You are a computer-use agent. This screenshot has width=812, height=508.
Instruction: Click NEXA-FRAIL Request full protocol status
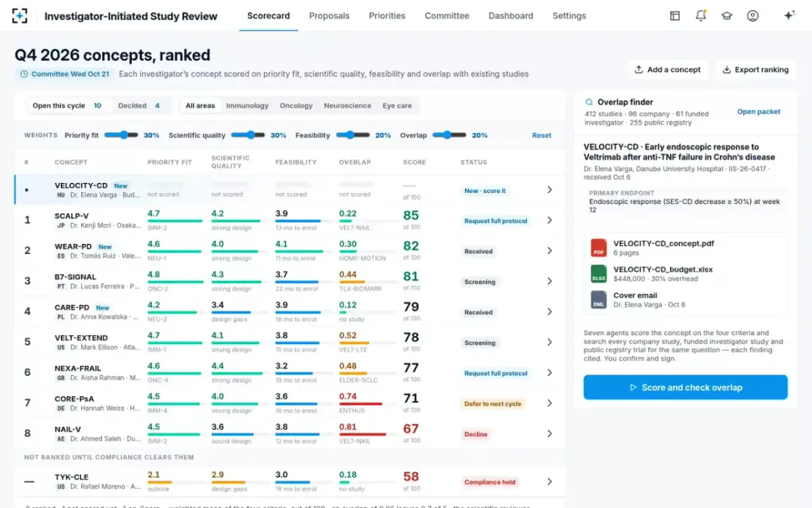tap(496, 373)
